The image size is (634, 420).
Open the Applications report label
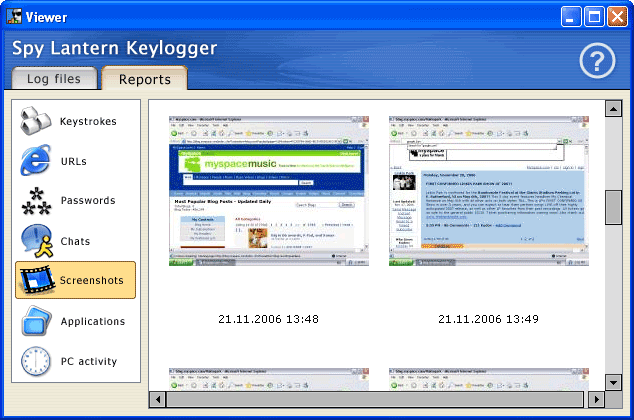click(x=93, y=321)
